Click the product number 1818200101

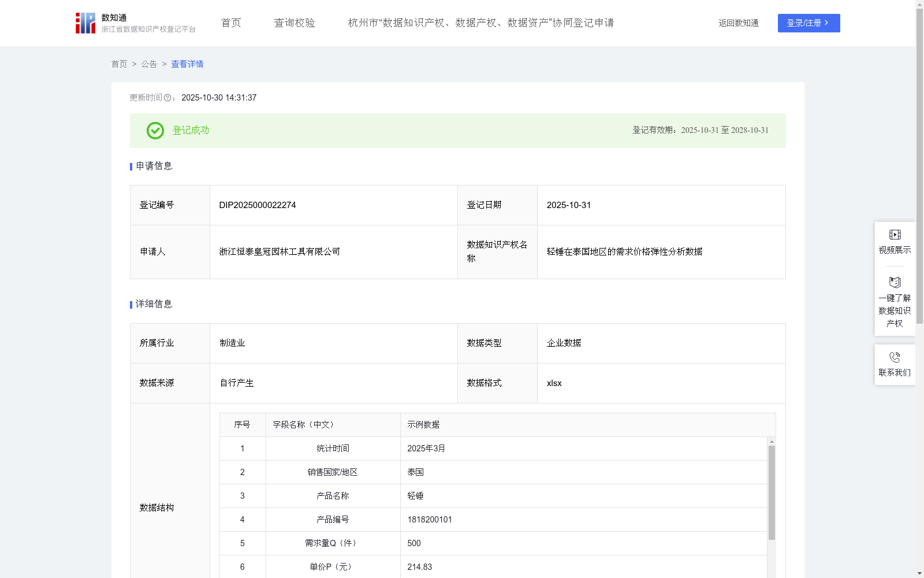pos(430,520)
